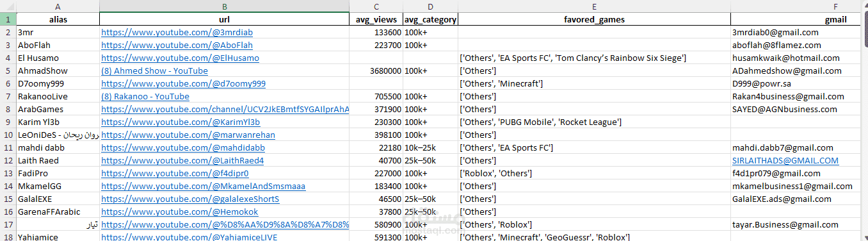Click the 'favored_games' header cell
The width and height of the screenshot is (868, 241).
pos(594,20)
